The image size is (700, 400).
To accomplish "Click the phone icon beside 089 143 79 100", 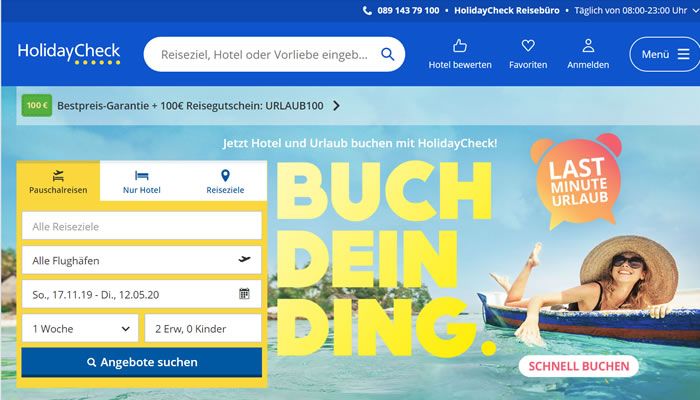I will pyautogui.click(x=367, y=11).
